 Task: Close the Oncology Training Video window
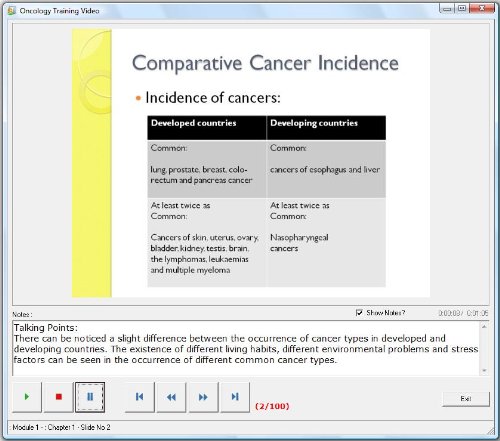(x=482, y=9)
